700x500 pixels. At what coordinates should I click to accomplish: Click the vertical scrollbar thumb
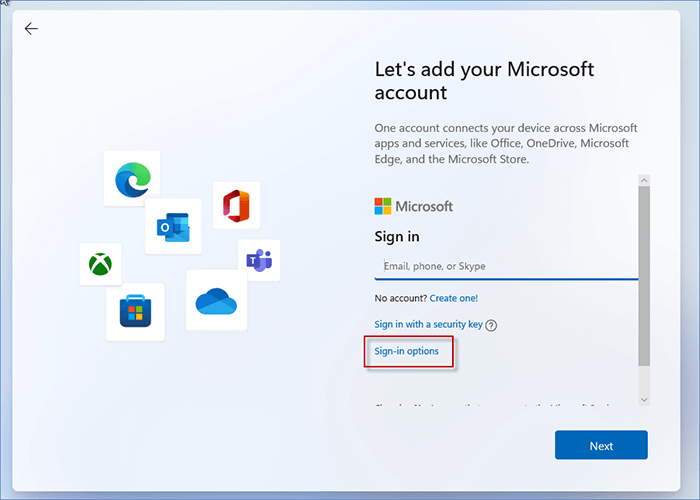(x=644, y=275)
